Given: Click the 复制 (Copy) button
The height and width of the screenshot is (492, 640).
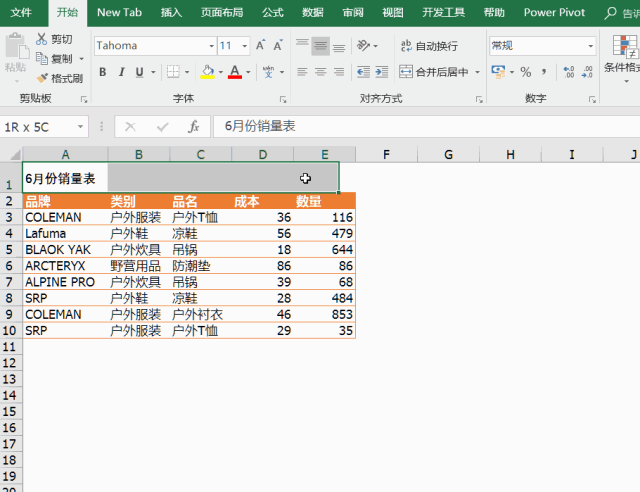Looking at the screenshot, I should click(53, 59).
